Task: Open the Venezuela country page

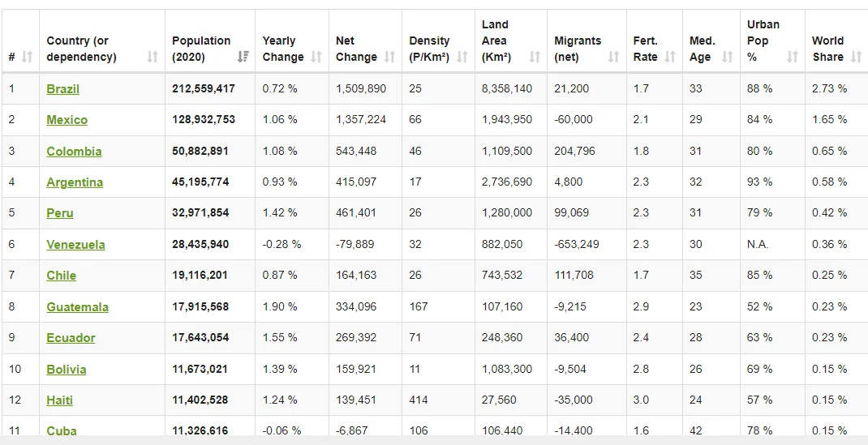Action: (x=75, y=245)
